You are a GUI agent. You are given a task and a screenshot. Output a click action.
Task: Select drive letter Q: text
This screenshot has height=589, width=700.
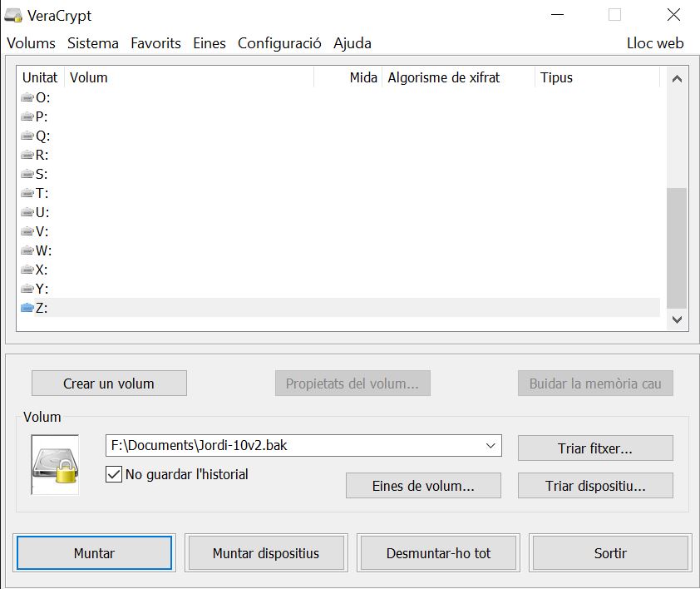(43, 136)
